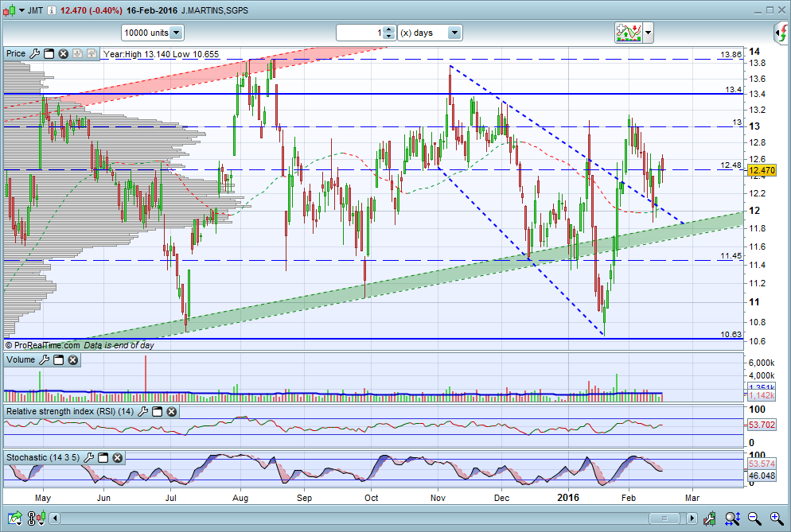This screenshot has width=791, height=532.
Task: Click the ProRealTime.com copyright text
Action: pyautogui.click(x=43, y=345)
